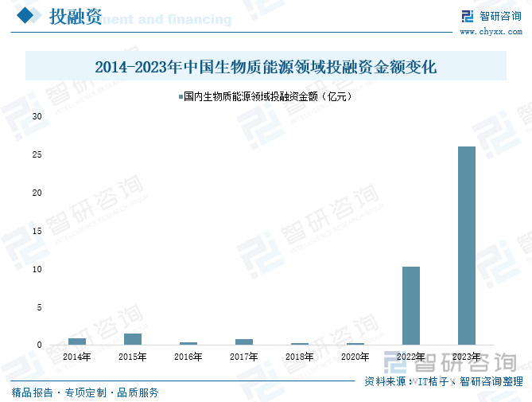
Task: Click the blue diamond icon beside 投融资
Action: pyautogui.click(x=25, y=16)
